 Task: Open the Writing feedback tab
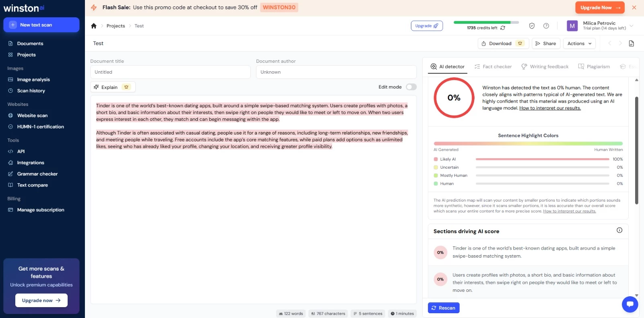click(545, 66)
